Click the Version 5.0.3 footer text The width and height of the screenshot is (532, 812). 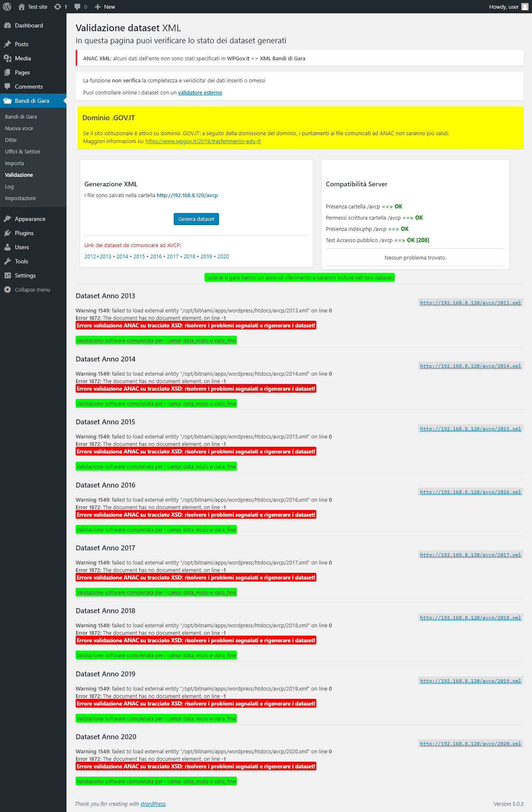(x=508, y=804)
